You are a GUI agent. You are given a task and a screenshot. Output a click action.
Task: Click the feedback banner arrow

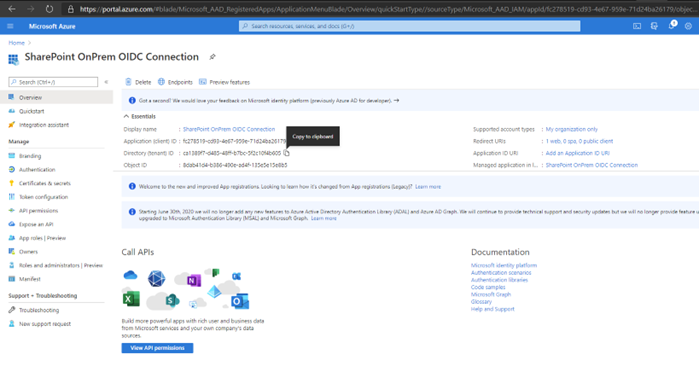(x=396, y=101)
